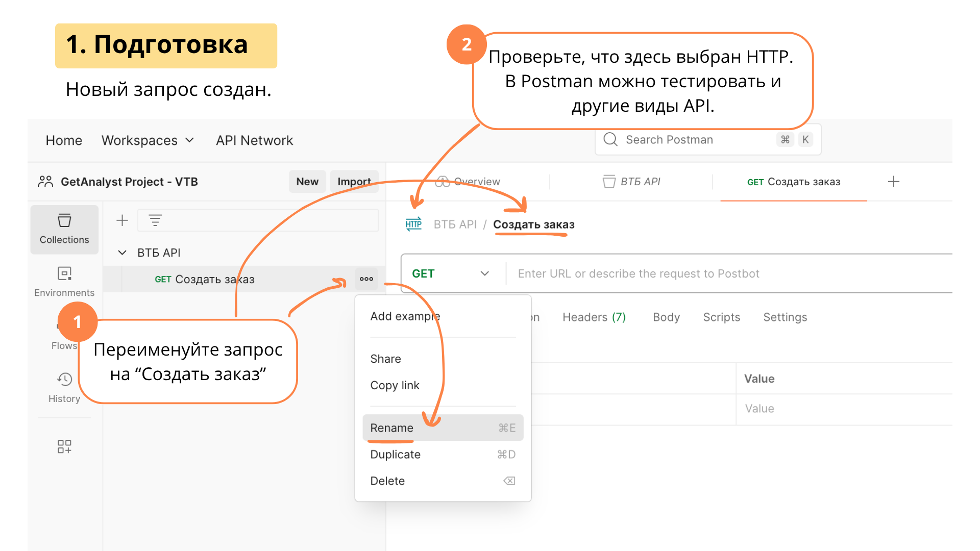Click the HTTP request type icon
Screen dimensions: 980x551
click(413, 224)
